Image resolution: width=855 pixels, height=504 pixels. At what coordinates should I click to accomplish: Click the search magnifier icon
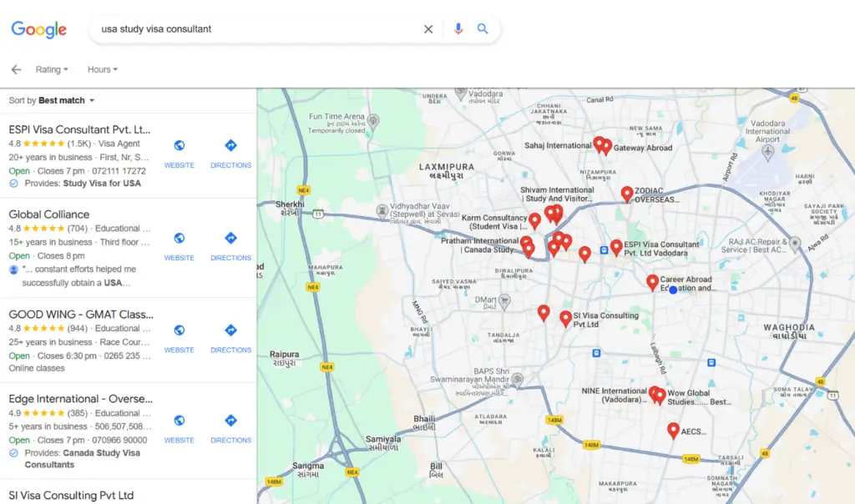483,28
